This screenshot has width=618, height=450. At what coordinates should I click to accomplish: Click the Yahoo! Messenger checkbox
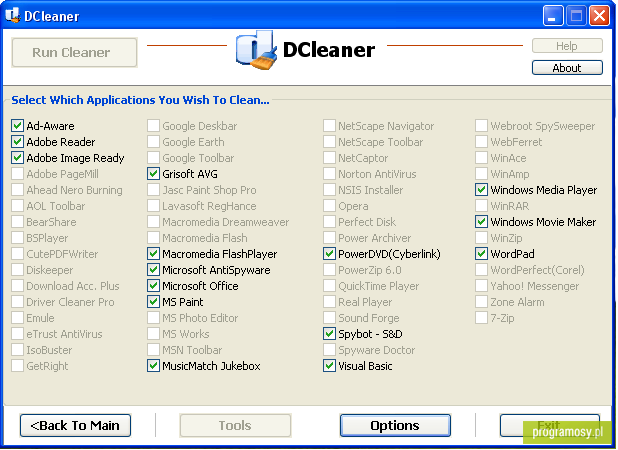481,286
